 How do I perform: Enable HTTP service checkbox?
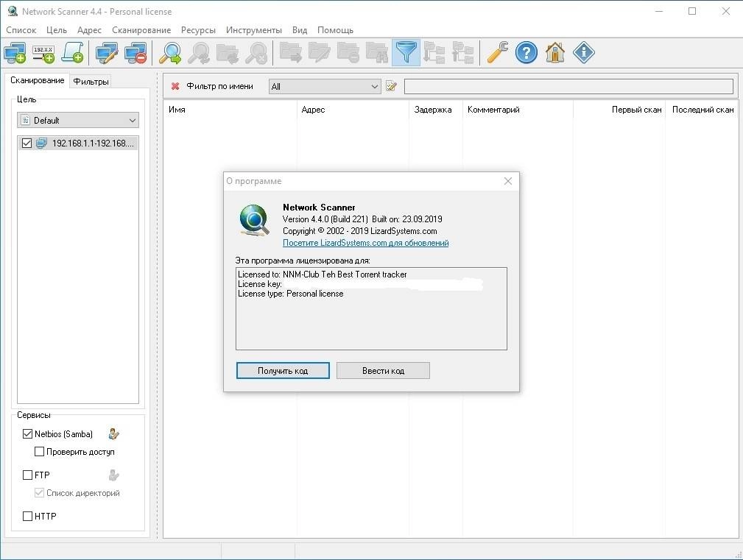click(x=27, y=516)
